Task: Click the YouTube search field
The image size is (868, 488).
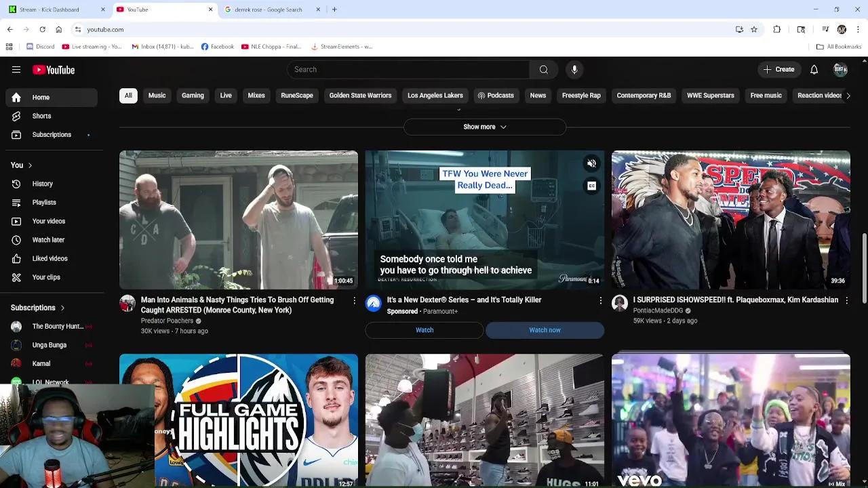Action: [408, 70]
